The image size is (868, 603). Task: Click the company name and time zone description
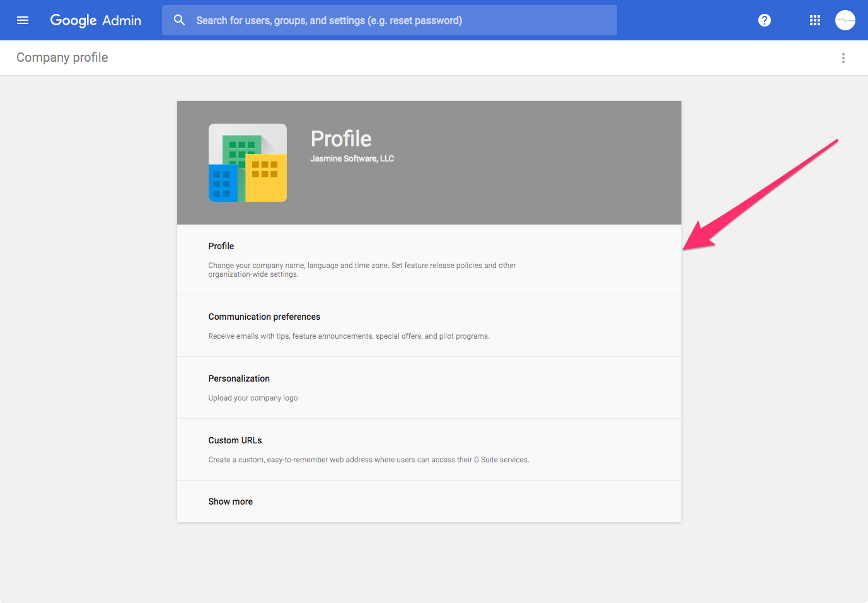(362, 270)
